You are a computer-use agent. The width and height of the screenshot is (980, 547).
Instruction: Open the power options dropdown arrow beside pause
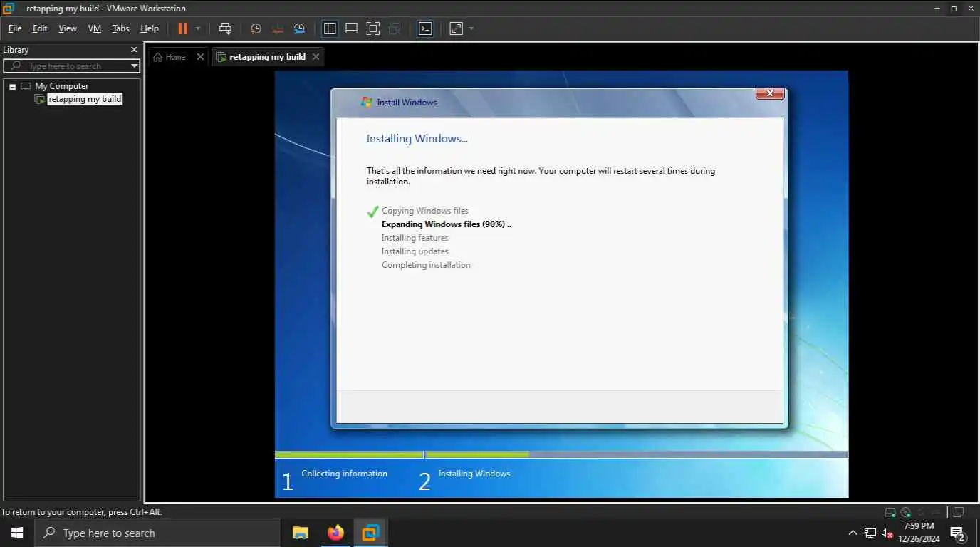click(198, 28)
